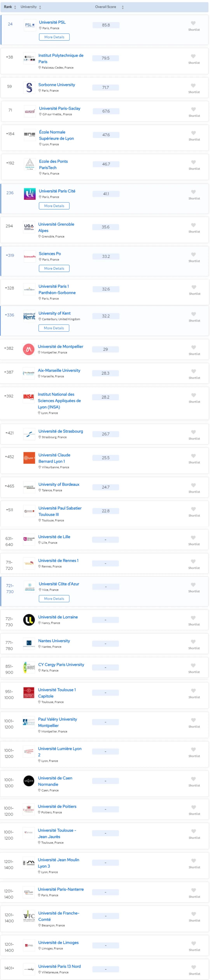Viewport: 210px width, 980px height.
Task: Click the location pin beside Paris, France under PSL
Action: click(x=40, y=27)
